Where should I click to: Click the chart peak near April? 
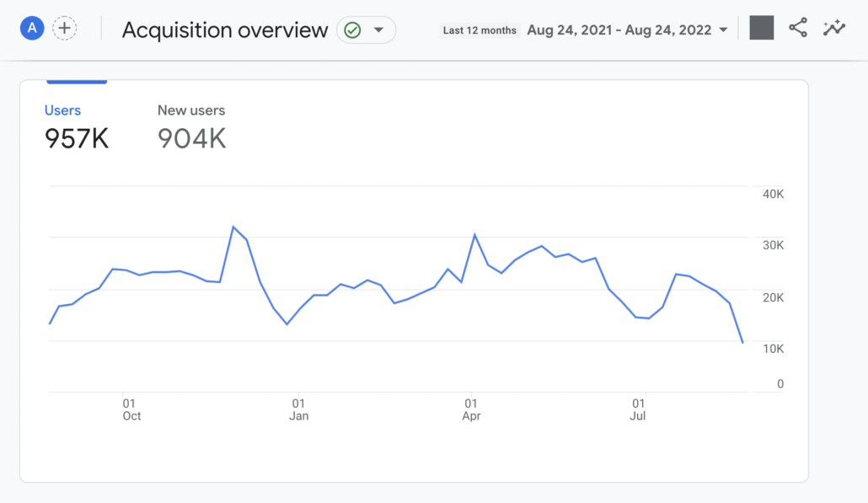click(x=474, y=234)
